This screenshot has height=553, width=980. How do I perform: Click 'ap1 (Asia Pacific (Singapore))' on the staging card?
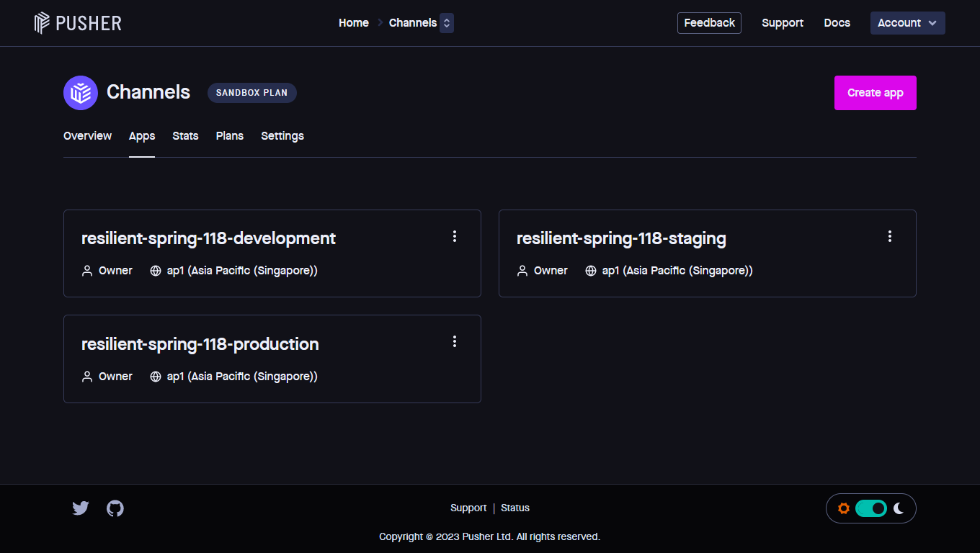[x=677, y=271]
